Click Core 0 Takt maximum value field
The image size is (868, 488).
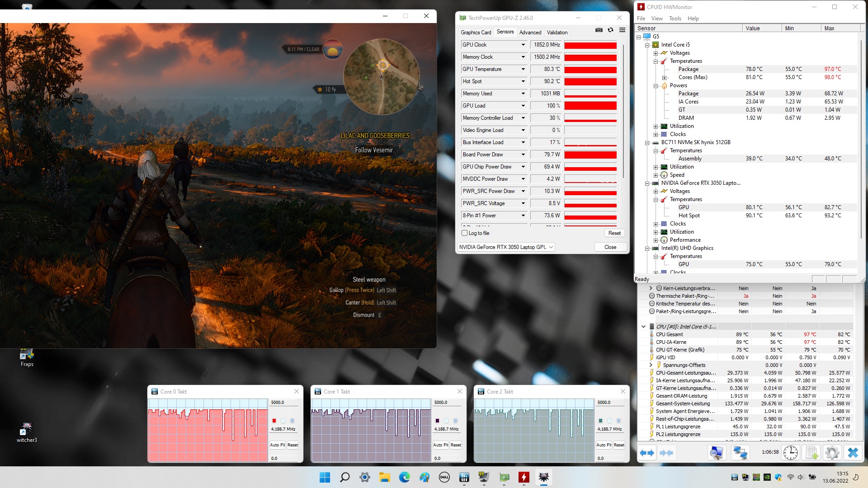point(285,403)
